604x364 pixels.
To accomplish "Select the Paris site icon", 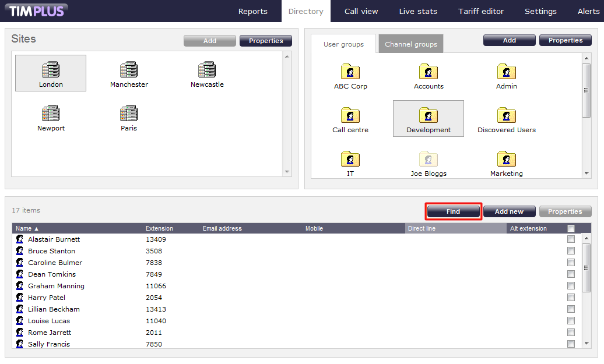I will tap(129, 114).
